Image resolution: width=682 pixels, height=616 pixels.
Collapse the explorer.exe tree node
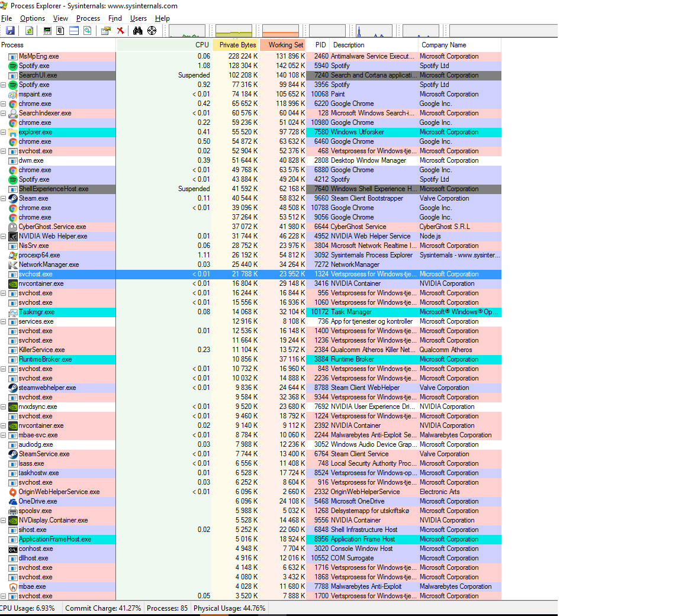point(4,132)
